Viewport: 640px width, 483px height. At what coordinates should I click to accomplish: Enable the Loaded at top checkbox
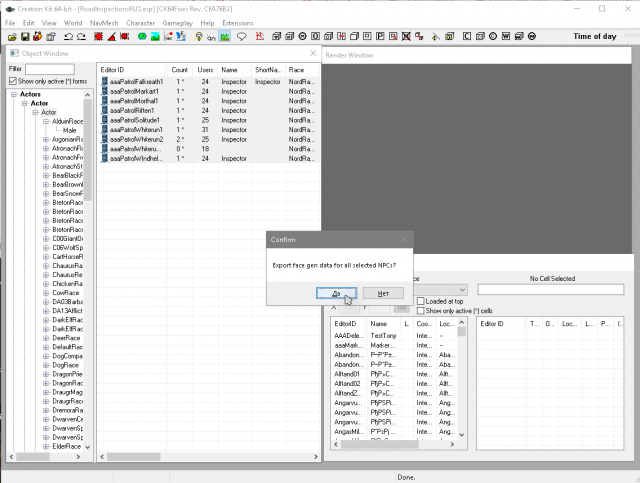click(x=421, y=301)
